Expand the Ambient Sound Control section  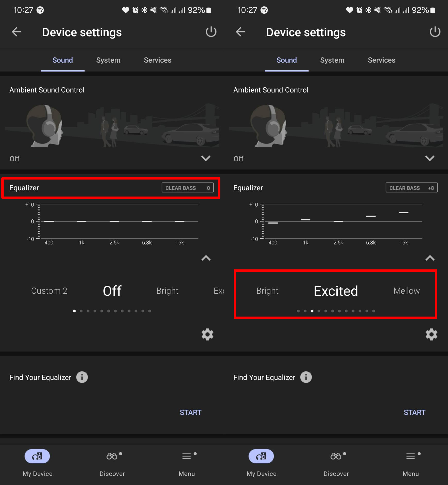(x=206, y=158)
